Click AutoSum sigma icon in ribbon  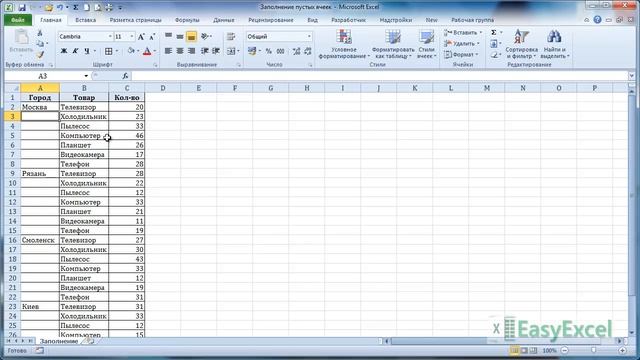pyautogui.click(x=494, y=32)
